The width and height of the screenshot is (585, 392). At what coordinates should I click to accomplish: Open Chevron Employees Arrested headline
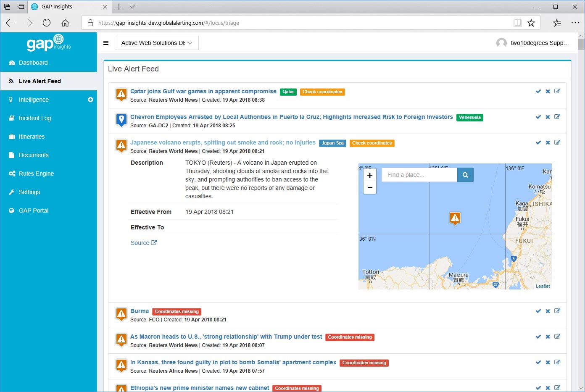[292, 117]
